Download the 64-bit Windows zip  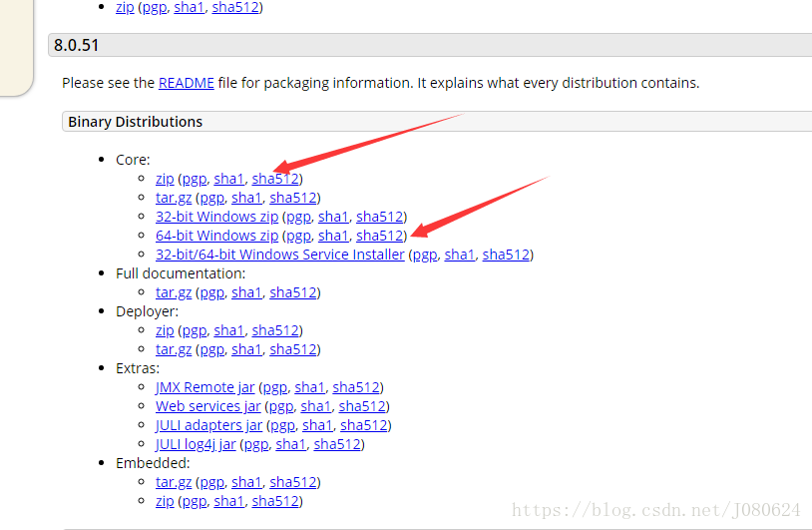[x=217, y=236]
